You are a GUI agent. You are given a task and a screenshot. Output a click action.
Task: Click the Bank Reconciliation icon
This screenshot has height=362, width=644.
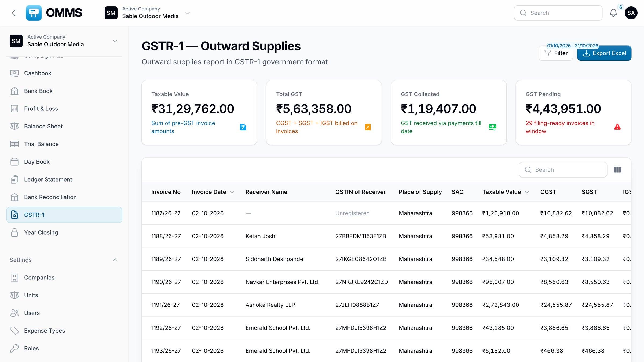[x=14, y=197]
